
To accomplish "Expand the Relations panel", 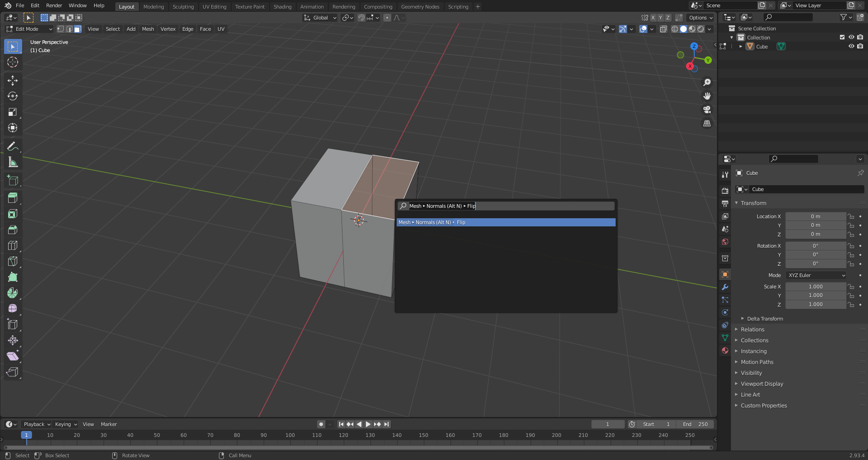I will tap(752, 330).
